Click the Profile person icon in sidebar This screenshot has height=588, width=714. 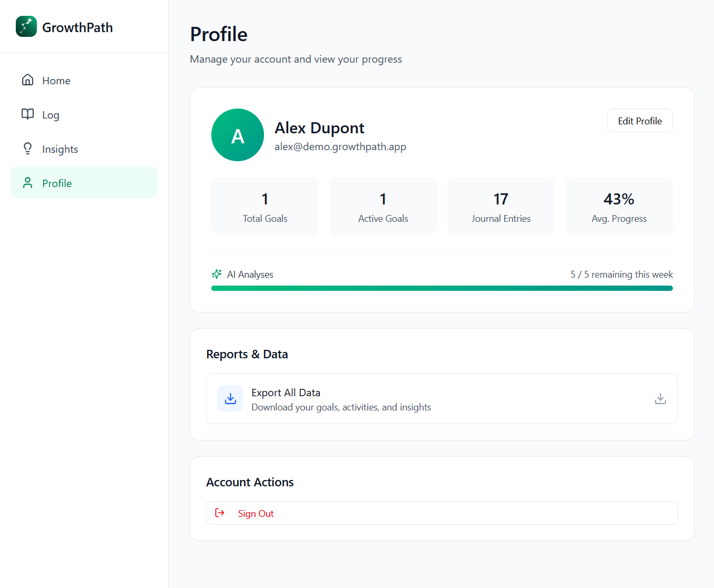click(x=27, y=183)
